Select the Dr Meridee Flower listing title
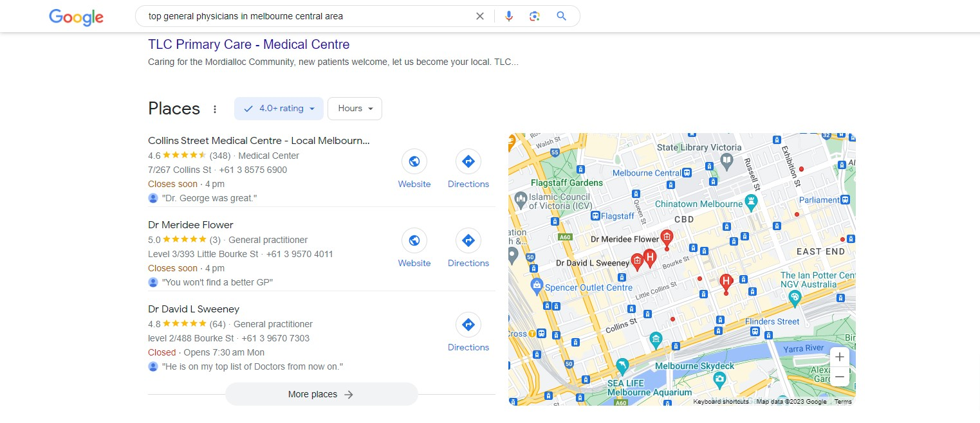This screenshot has height=423, width=980. tap(190, 225)
